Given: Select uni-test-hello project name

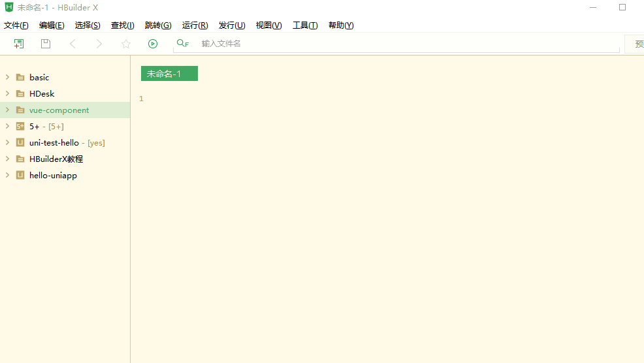Looking at the screenshot, I should click(x=54, y=142).
